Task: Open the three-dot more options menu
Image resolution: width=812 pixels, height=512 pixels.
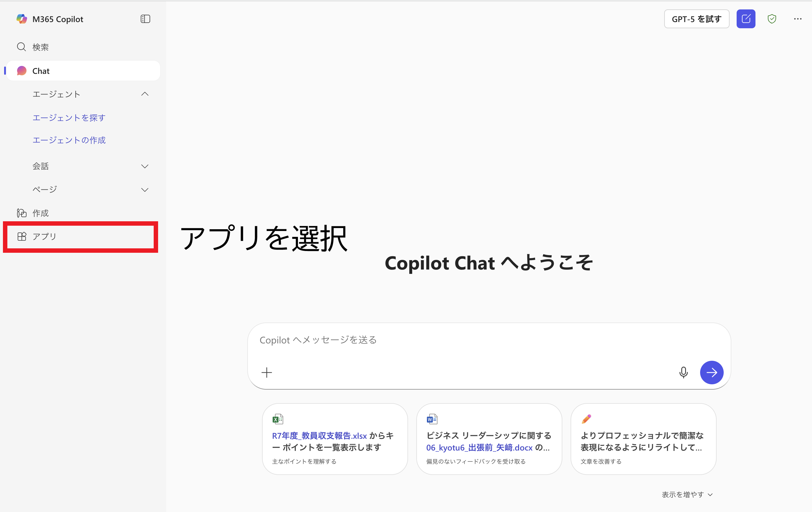Action: tap(798, 19)
